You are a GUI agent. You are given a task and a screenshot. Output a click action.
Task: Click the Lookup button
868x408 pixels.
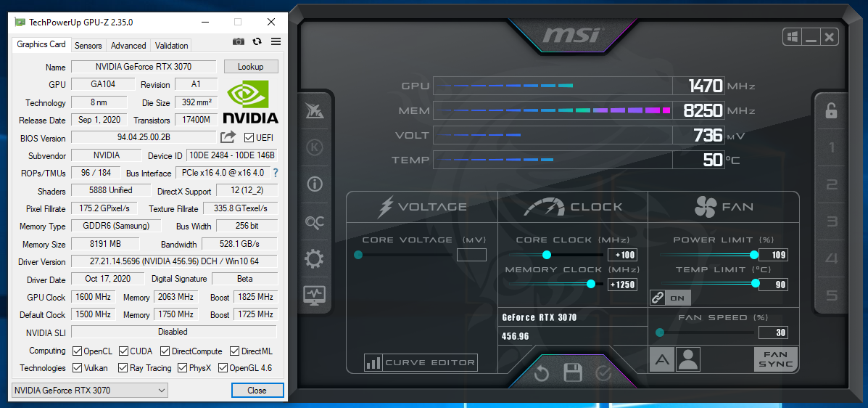coord(251,67)
